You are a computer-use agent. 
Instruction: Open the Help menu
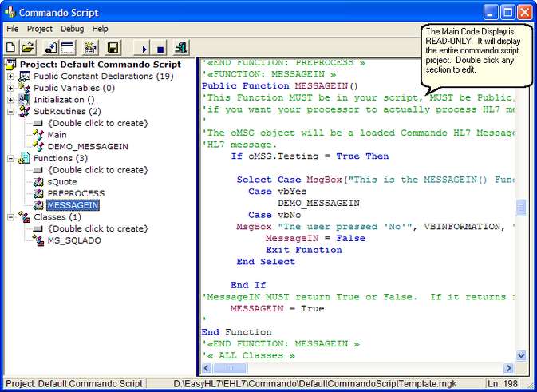(x=100, y=29)
